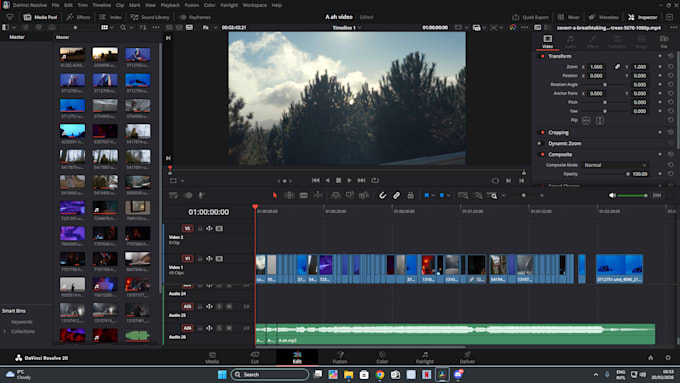Click the Insert Clip icon
This screenshot has width=680, height=383.
pyautogui.click(x=335, y=196)
